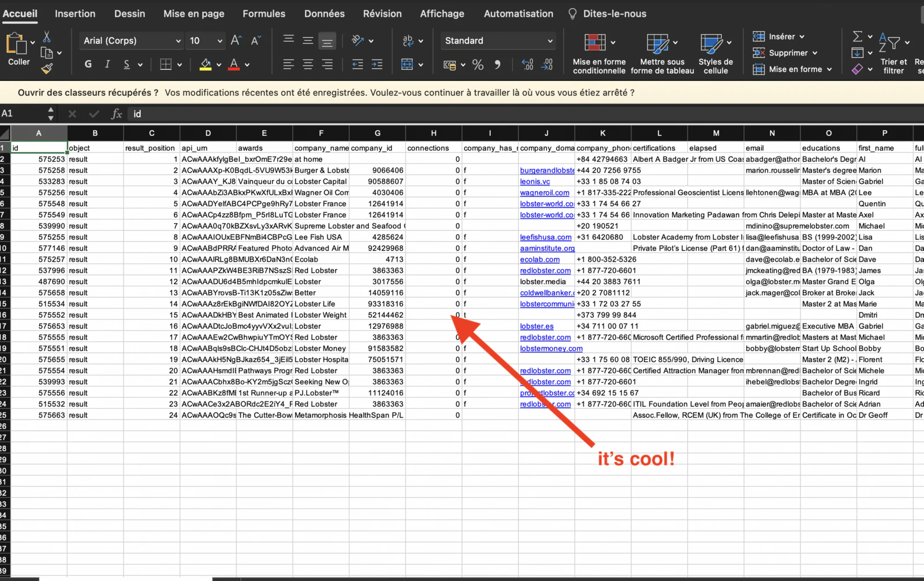Image resolution: width=924 pixels, height=581 pixels.
Task: Switch to the Insertion tab
Action: click(75, 13)
